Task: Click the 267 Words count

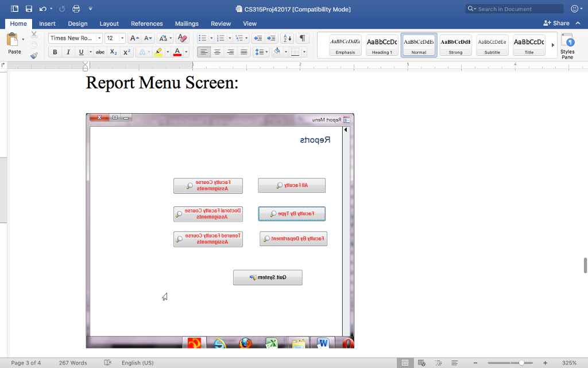Action: tap(73, 363)
